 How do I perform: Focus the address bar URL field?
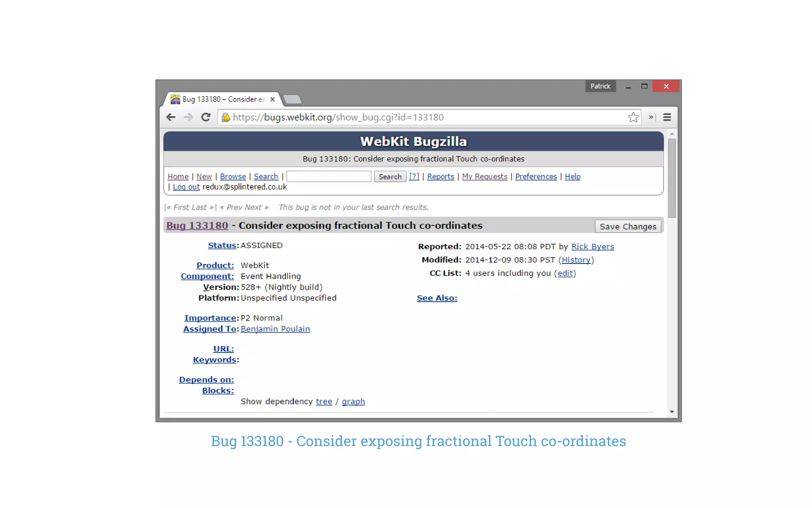click(x=428, y=117)
